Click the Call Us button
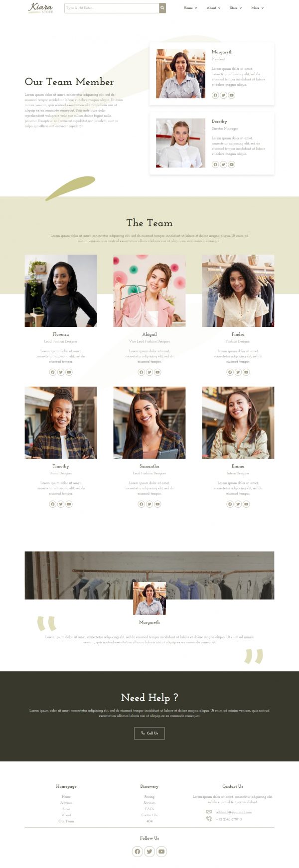 tap(149, 733)
